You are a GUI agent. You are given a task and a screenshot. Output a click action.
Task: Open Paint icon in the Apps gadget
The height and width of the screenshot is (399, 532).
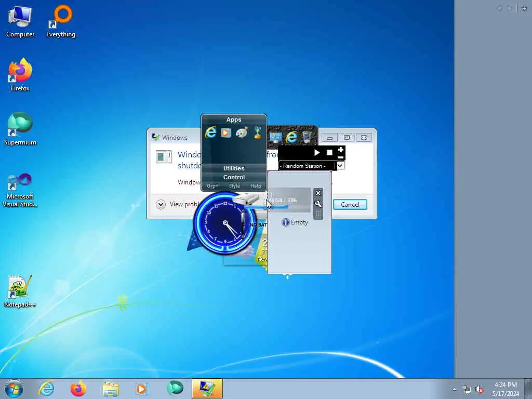(242, 132)
